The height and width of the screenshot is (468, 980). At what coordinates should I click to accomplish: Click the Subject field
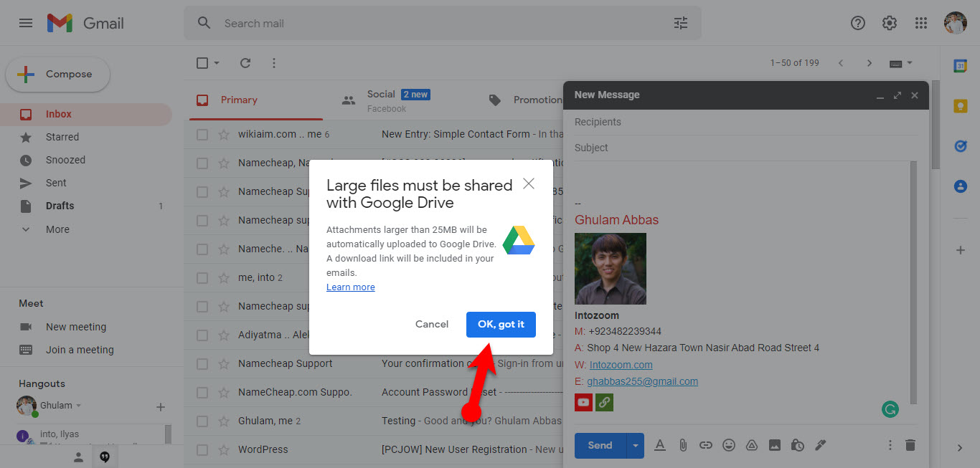746,148
